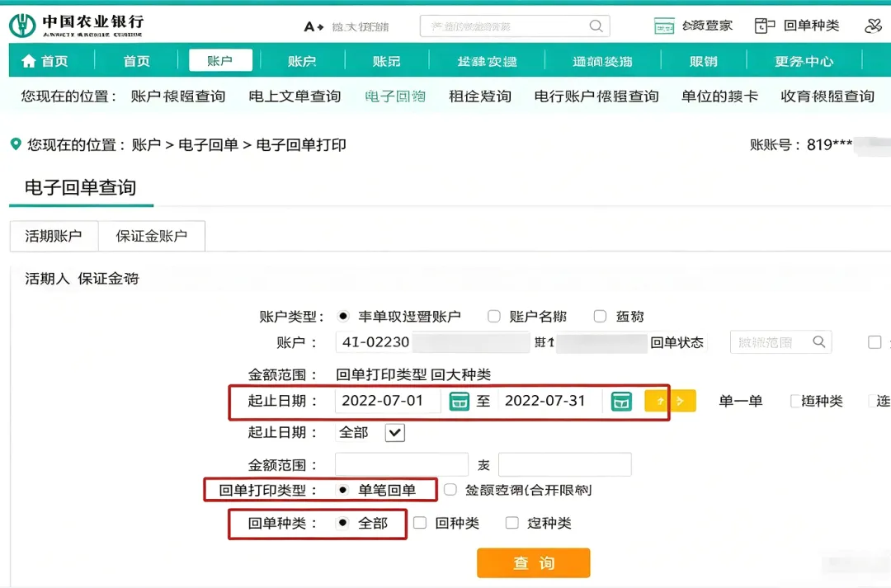Click 电子回单打印 in the breadcrumb
The image size is (891, 588).
point(301,145)
